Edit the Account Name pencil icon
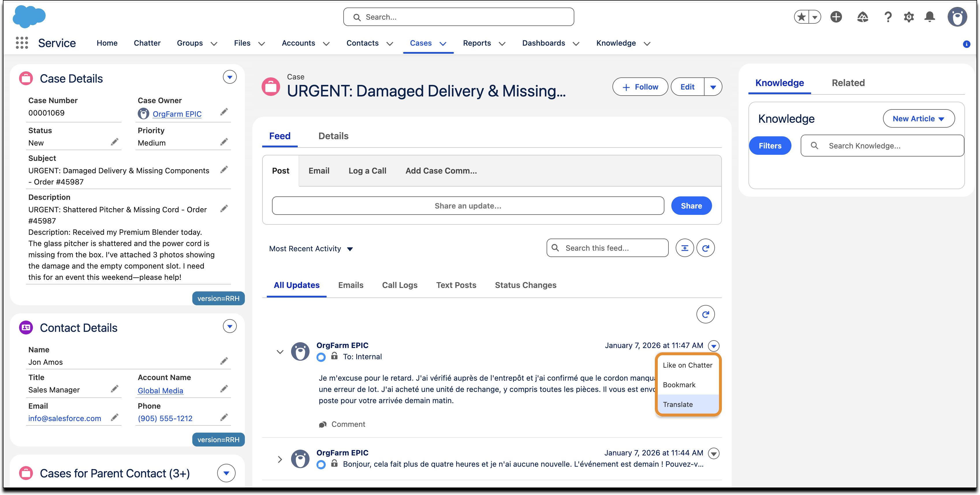The image size is (980, 495). [x=224, y=389]
